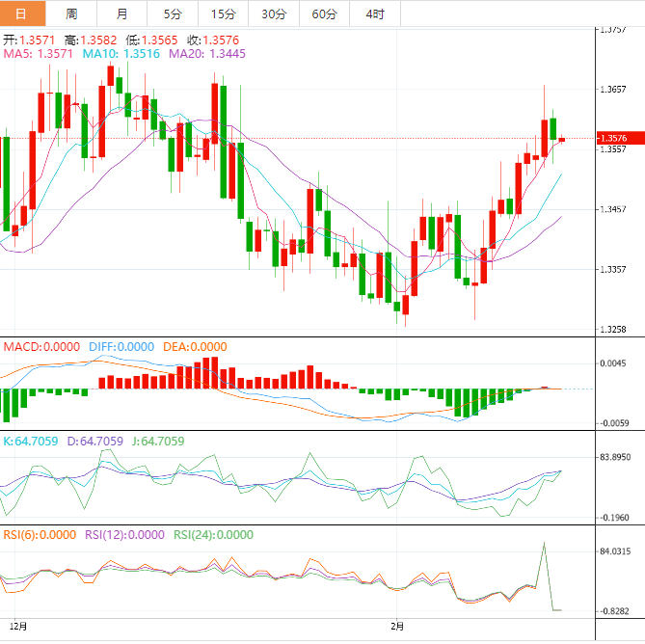Open the 月 monthly chart tab
This screenshot has width=645, height=644.
121,13
